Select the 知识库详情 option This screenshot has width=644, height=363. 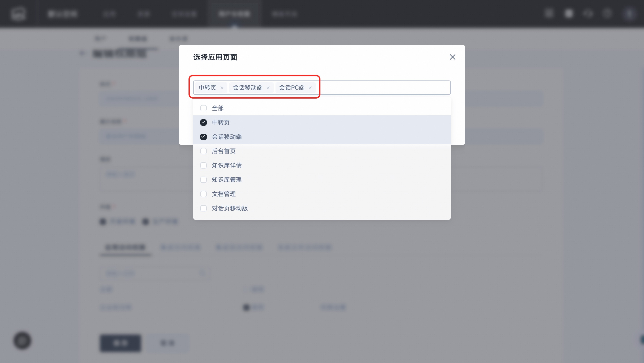point(227,165)
